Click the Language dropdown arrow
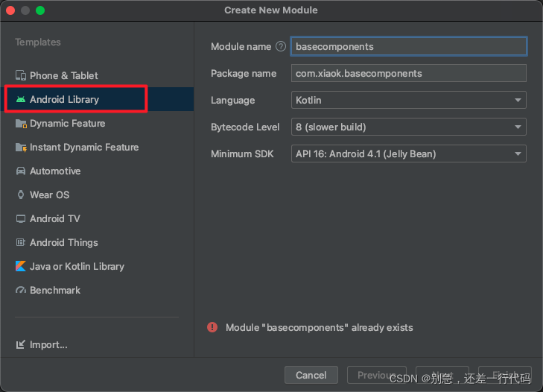 [x=518, y=100]
